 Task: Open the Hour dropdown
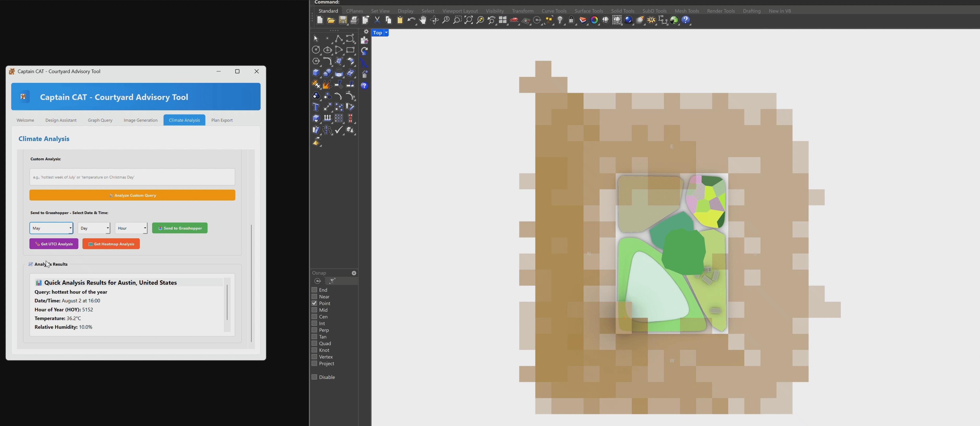[131, 228]
